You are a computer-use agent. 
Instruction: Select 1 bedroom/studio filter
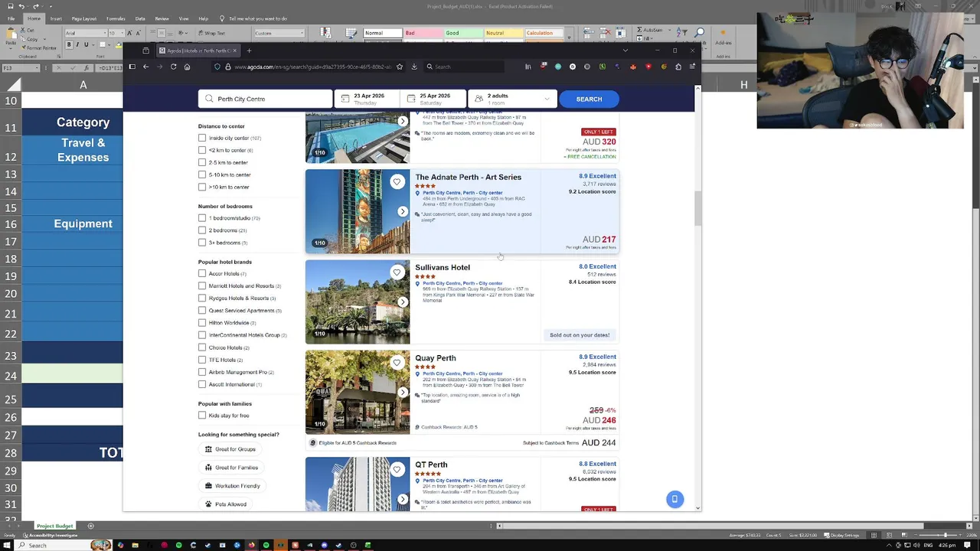(x=202, y=218)
